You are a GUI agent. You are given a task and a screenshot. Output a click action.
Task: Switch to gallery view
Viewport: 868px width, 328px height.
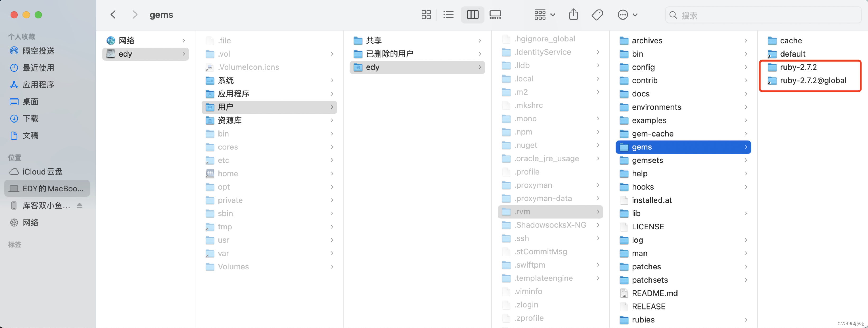(x=495, y=15)
